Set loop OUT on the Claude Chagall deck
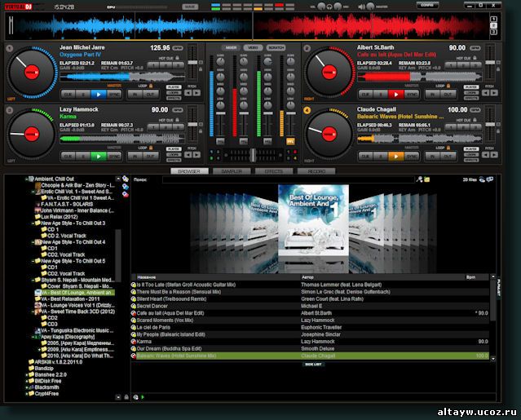The width and height of the screenshot is (521, 420). (448, 156)
